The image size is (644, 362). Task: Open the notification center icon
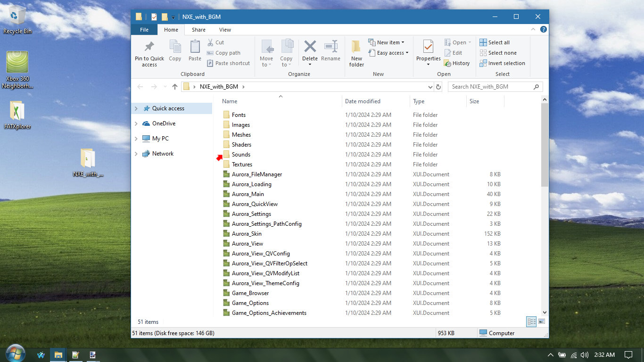pos(628,355)
